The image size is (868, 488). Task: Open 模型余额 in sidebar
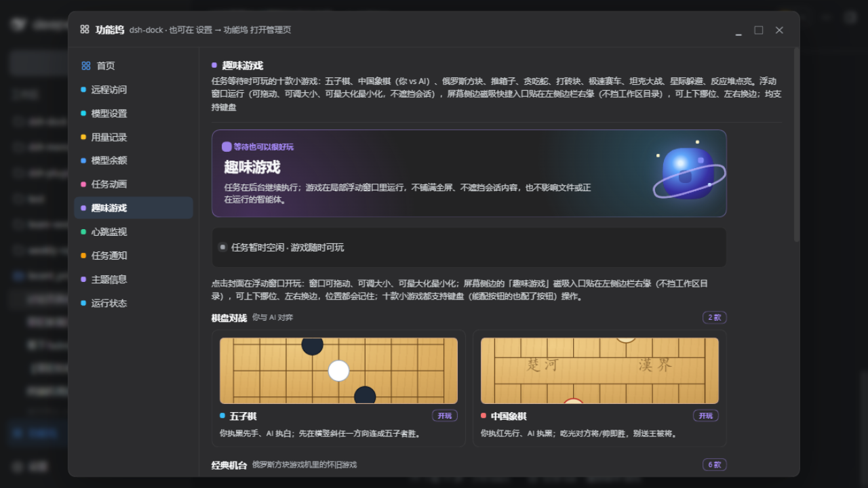(133, 161)
